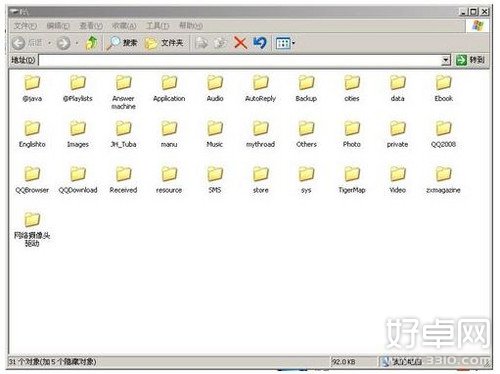
Task: Open the Tools (工具) menu
Action: click(x=157, y=26)
